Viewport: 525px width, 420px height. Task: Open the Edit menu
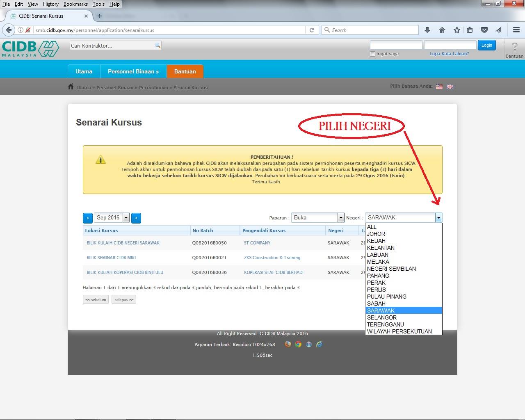coord(19,4)
